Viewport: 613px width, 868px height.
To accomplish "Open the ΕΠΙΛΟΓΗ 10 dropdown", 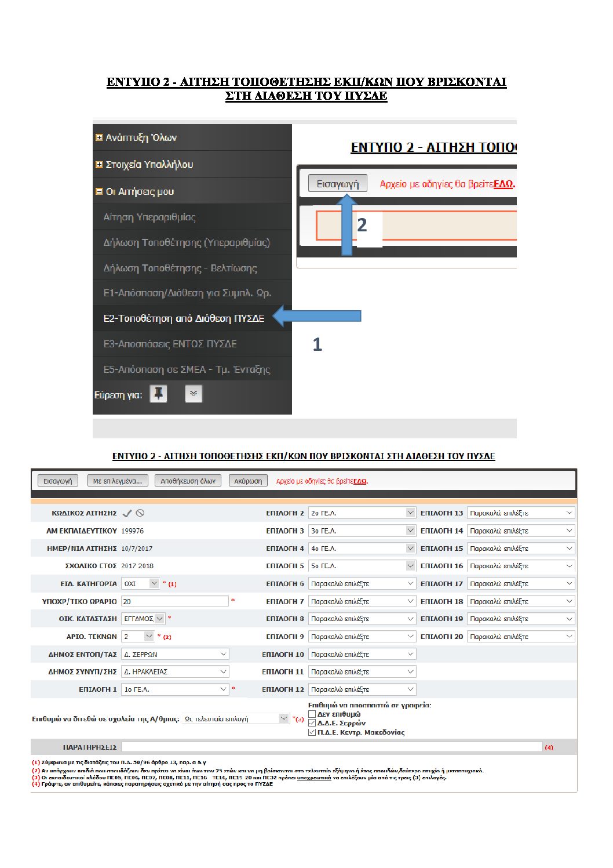I will 362,654.
